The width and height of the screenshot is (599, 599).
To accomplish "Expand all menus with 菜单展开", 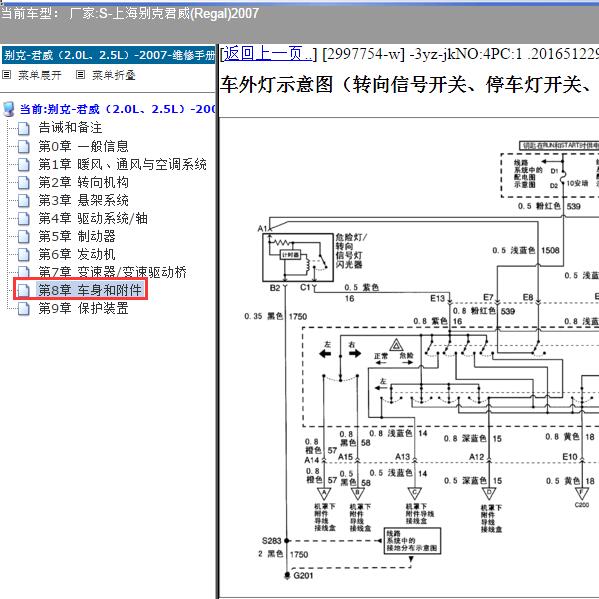I will (40, 75).
